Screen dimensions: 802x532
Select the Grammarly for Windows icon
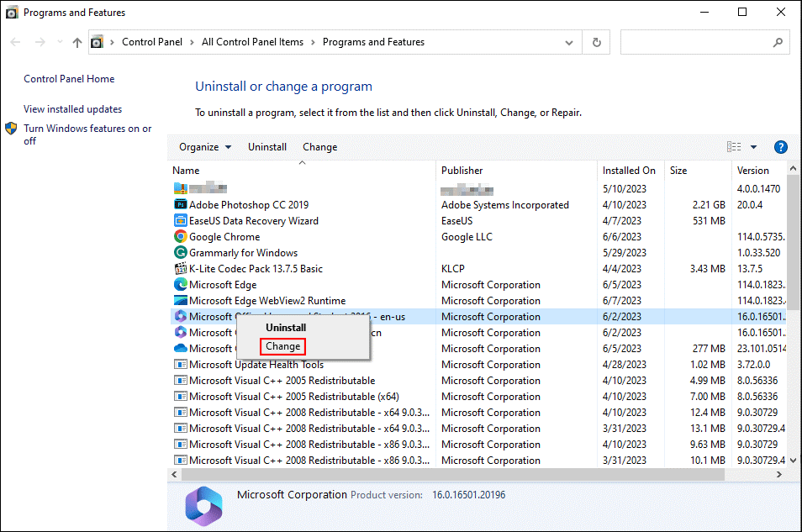[181, 252]
